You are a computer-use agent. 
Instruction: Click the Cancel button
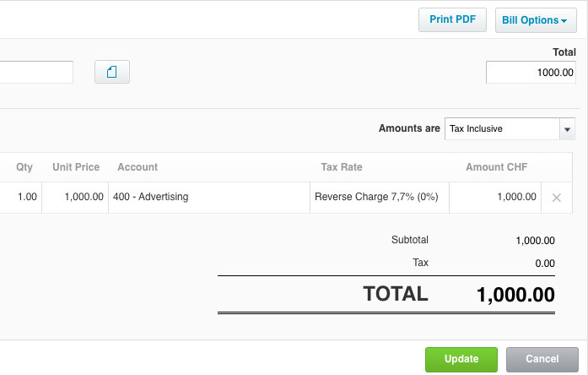pyautogui.click(x=542, y=359)
